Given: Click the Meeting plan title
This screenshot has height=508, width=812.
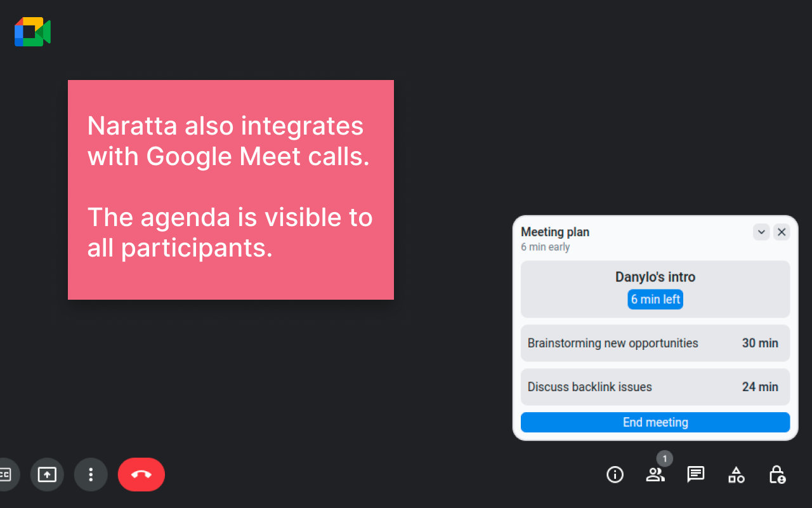Looking at the screenshot, I should click(x=555, y=232).
